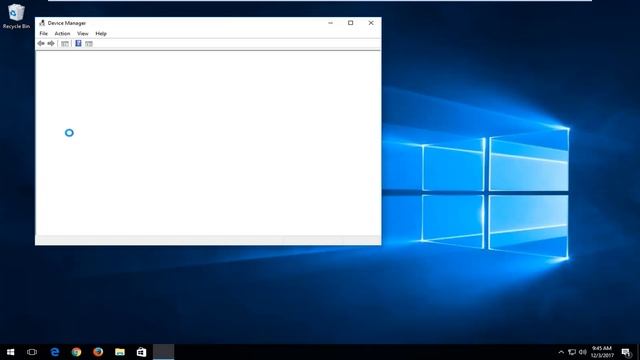Open Task View from the taskbar
The image size is (640, 360).
[x=32, y=352]
